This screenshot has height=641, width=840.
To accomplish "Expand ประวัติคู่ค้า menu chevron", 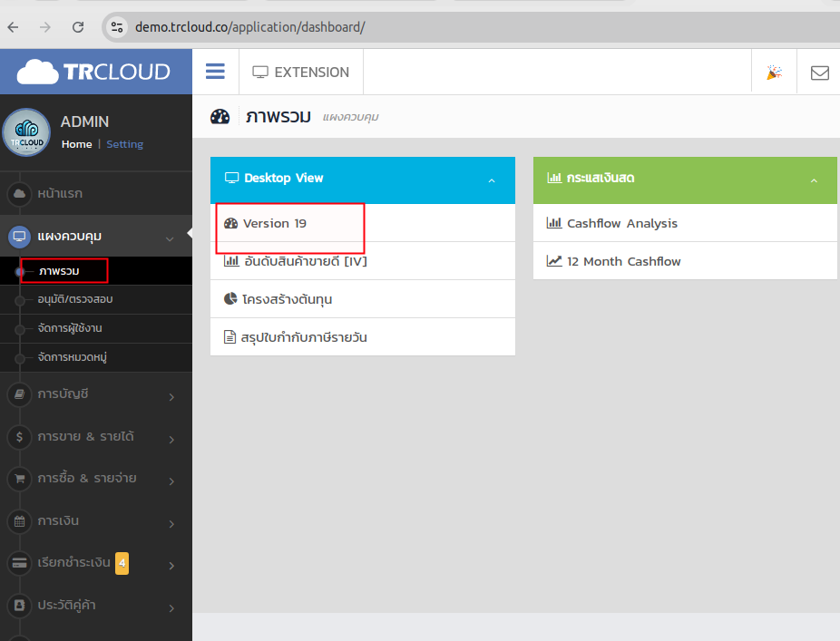I will [171, 607].
